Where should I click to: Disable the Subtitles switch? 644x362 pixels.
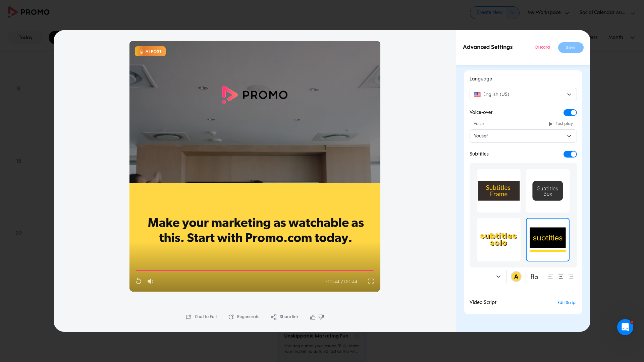click(570, 154)
